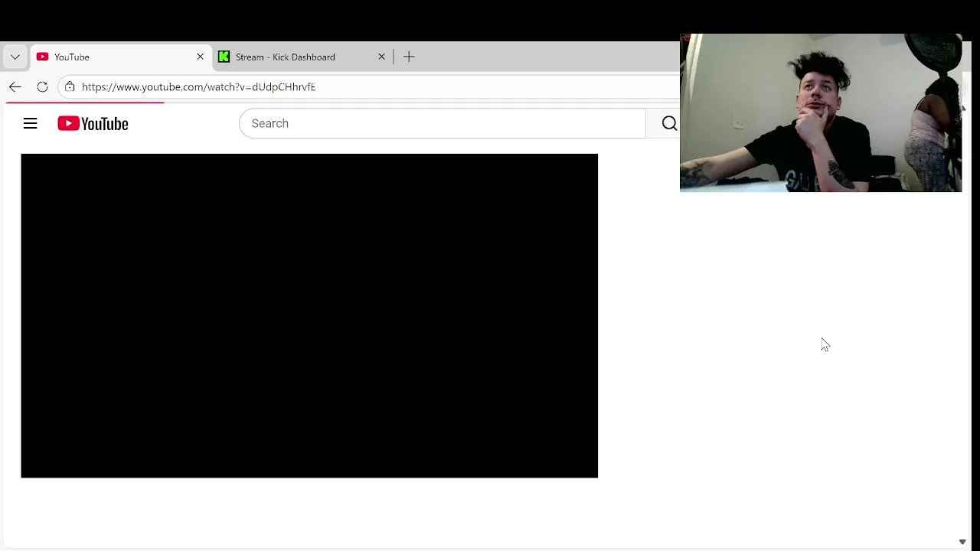Switch to the YouTube browser tab
Viewport: 980px width, 551px height.
121,57
